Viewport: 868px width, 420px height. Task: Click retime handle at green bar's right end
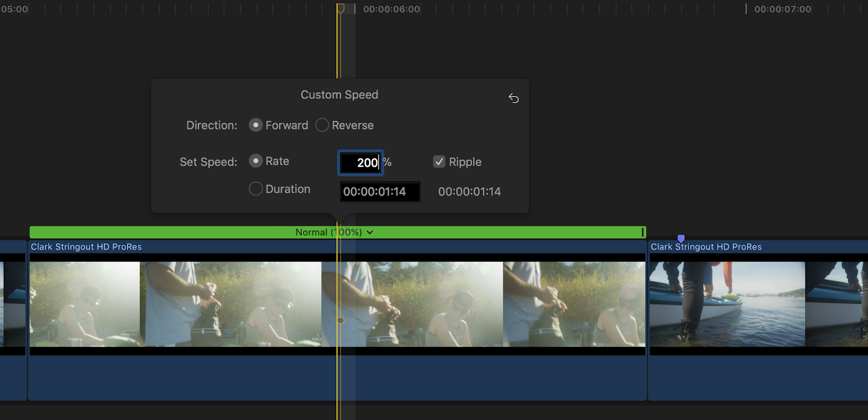pyautogui.click(x=642, y=232)
